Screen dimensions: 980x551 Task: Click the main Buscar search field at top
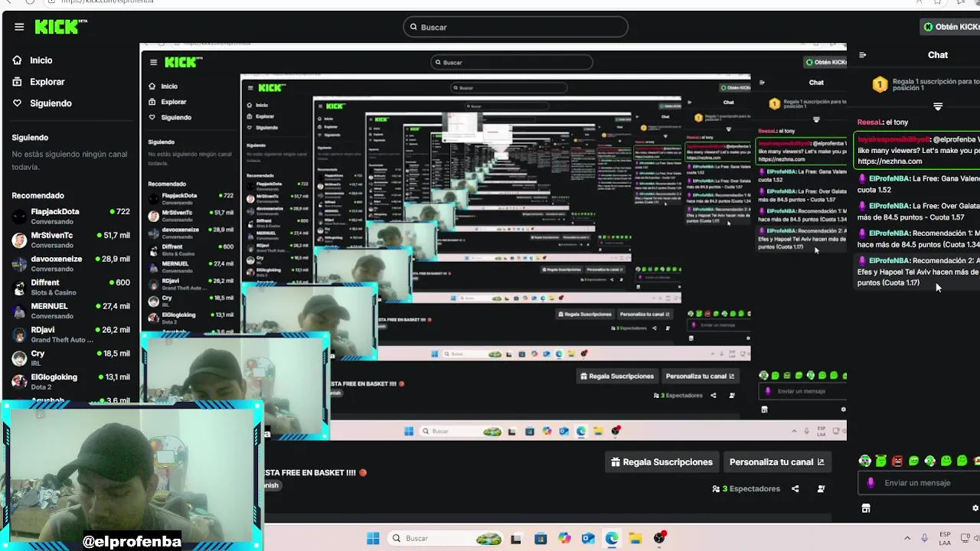tap(515, 27)
